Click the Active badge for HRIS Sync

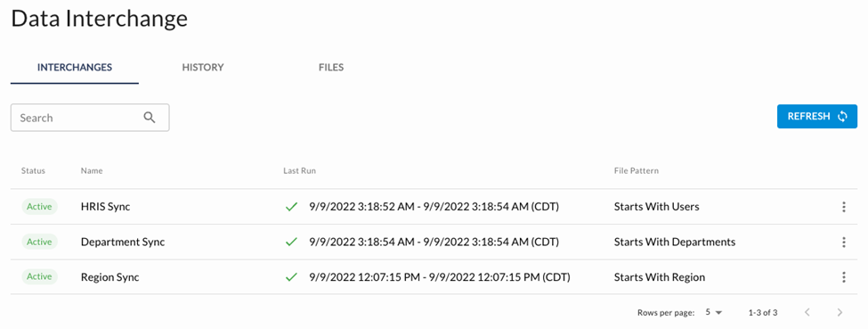point(39,207)
